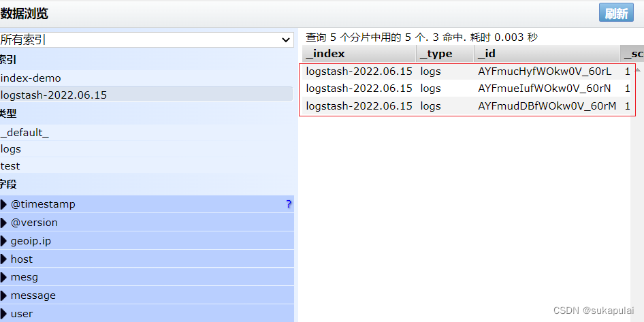This screenshot has height=322, width=644.
Task: Select the test type
Action: [x=146, y=166]
